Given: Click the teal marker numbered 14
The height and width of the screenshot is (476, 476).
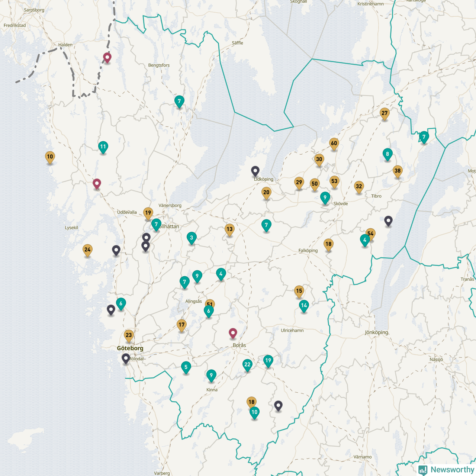Looking at the screenshot, I should click(304, 306).
